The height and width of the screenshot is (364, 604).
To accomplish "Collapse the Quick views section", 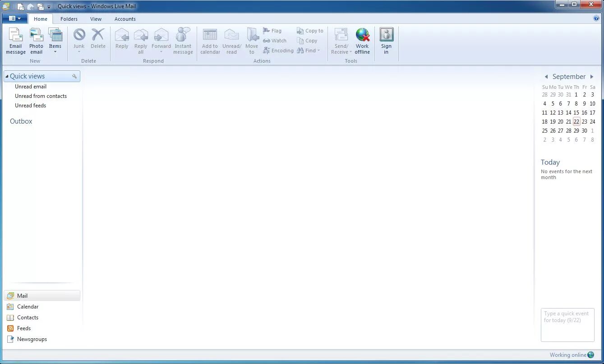I will point(7,76).
